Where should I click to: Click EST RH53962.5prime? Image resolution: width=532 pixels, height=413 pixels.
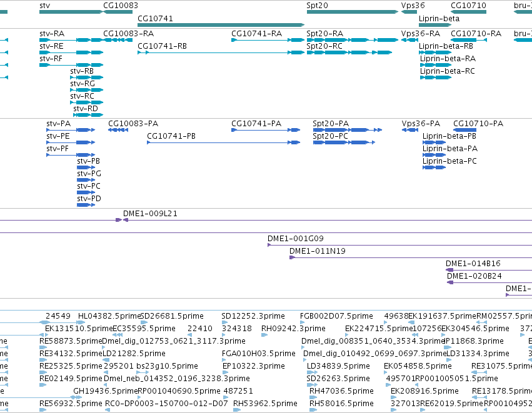click(237, 411)
